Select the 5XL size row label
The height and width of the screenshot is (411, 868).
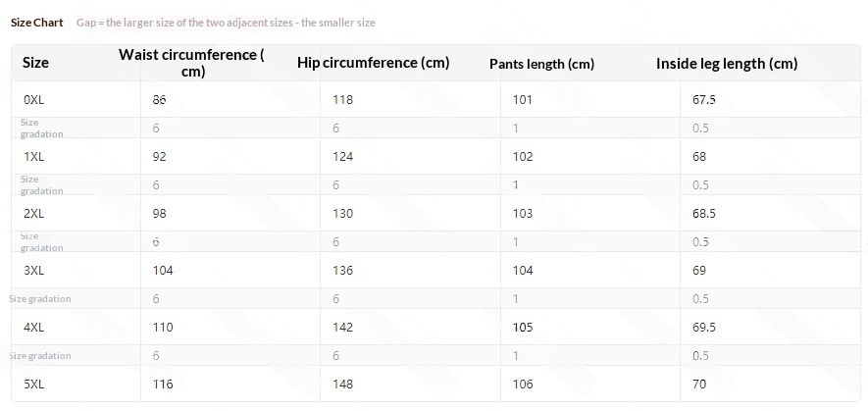(33, 385)
